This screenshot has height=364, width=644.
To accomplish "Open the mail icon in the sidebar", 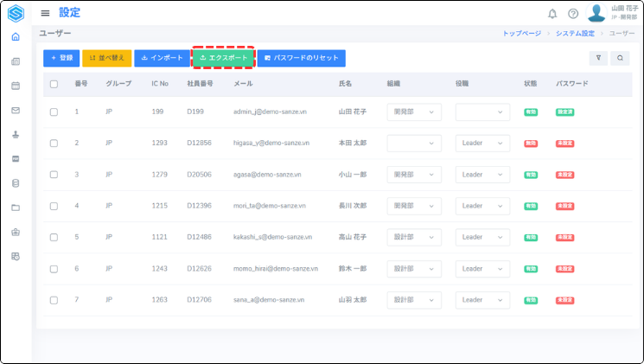I will click(x=16, y=110).
